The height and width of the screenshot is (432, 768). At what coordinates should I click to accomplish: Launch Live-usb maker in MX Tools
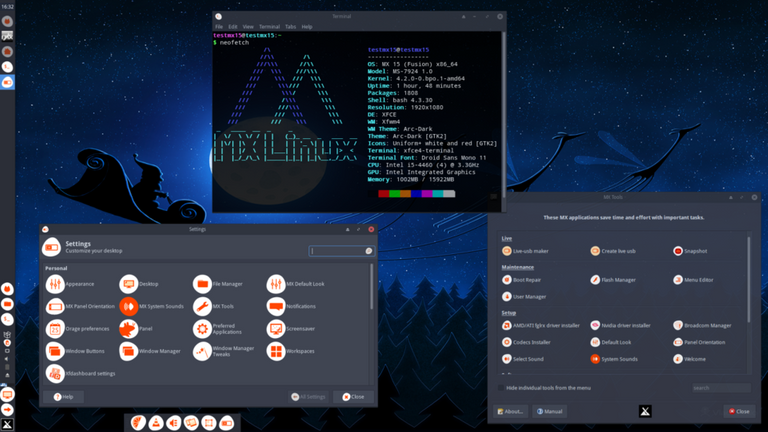tap(525, 251)
